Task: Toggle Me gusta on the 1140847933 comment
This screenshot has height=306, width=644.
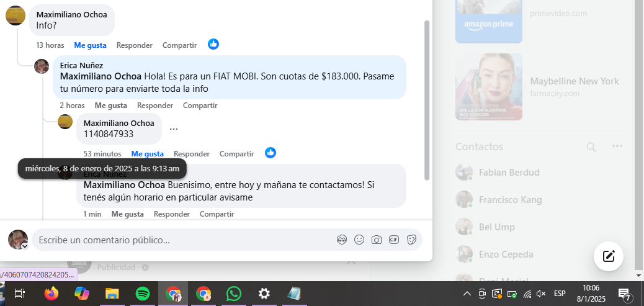Action: coord(148,154)
